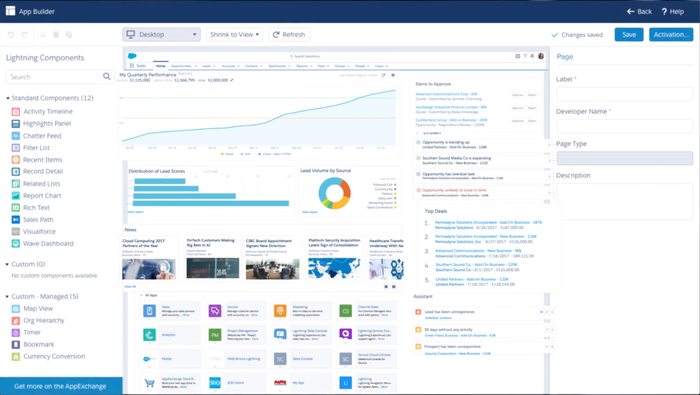Click the Lead Volume donut chart
Screen dimensions: 700x395
334,193
